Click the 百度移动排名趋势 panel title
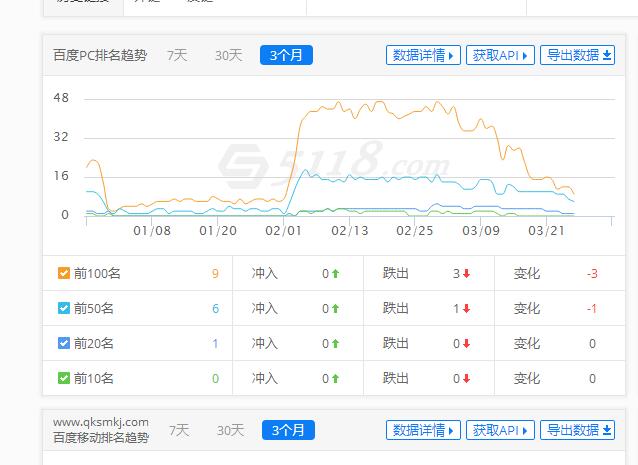 pos(101,438)
